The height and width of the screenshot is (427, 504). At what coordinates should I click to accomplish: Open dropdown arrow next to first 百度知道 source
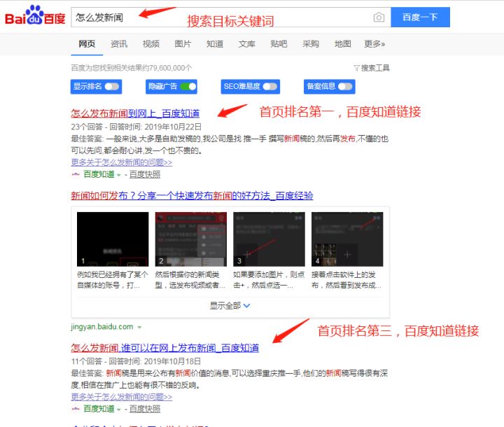pyautogui.click(x=119, y=174)
